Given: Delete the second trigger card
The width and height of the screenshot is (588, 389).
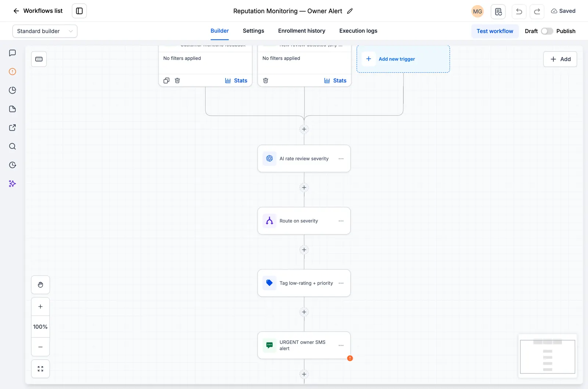Looking at the screenshot, I should 266,81.
